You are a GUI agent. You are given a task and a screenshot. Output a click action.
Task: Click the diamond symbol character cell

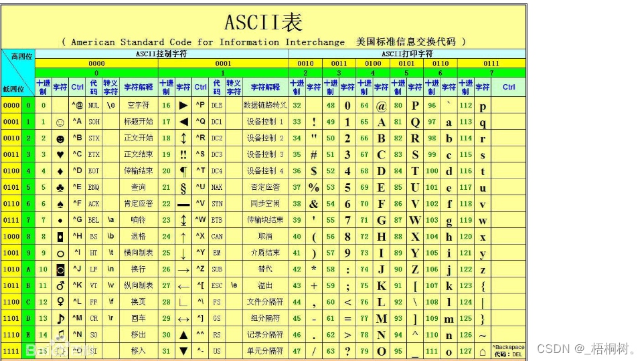[60, 171]
